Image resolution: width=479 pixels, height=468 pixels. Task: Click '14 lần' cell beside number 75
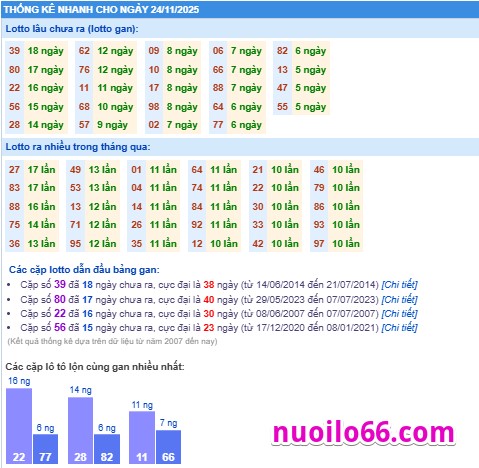click(41, 225)
